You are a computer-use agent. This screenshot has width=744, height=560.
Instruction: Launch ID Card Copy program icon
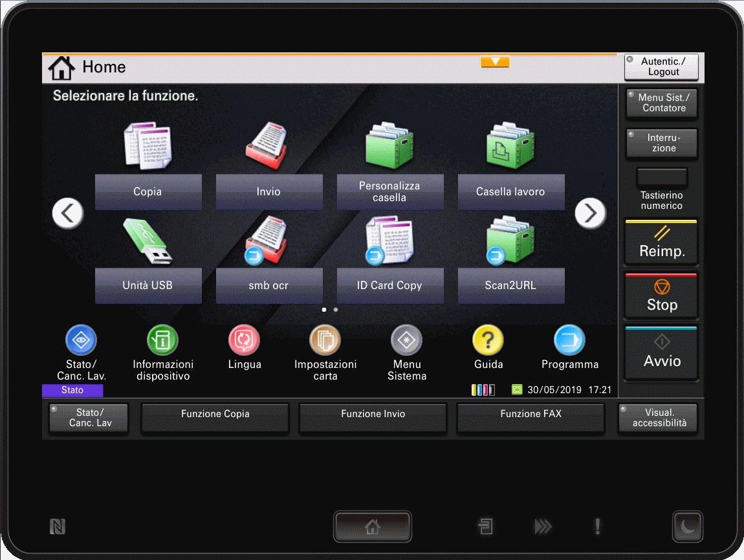[x=389, y=240]
